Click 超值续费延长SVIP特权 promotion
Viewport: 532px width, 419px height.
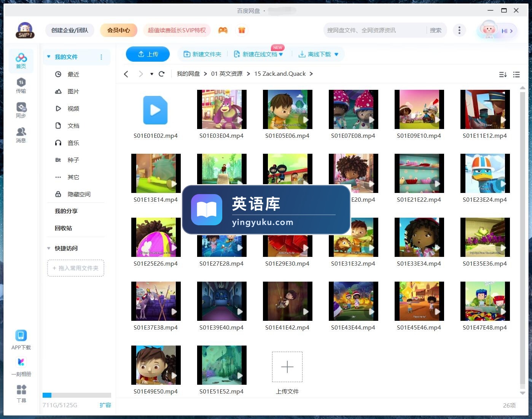pos(177,30)
